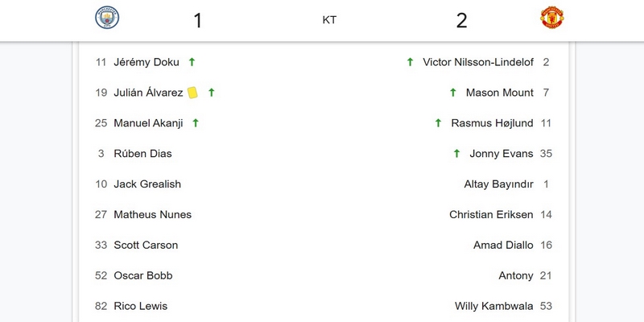Screen dimensions: 644x322
Task: Open Jérémy Doku player link
Action: 147,62
